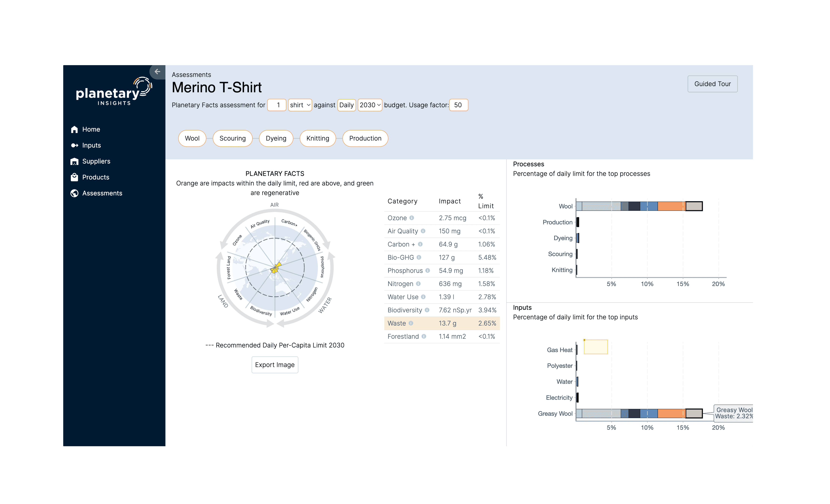
Task: Open the shirt unit dropdown
Action: 300,105
